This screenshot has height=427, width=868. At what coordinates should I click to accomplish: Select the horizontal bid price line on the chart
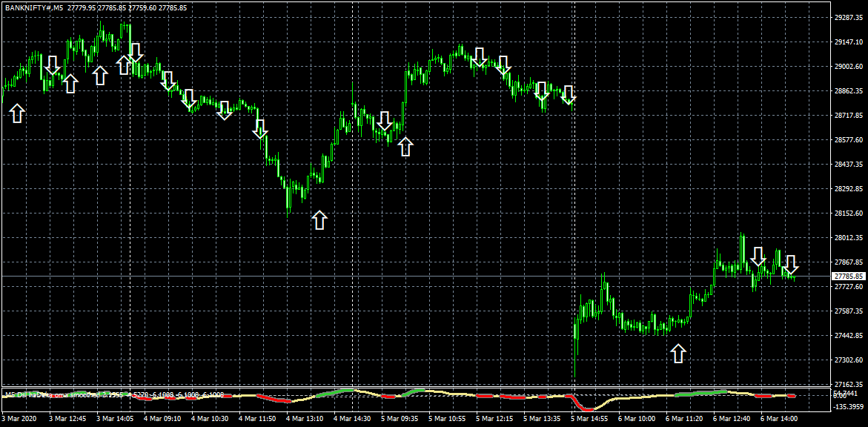(416, 276)
